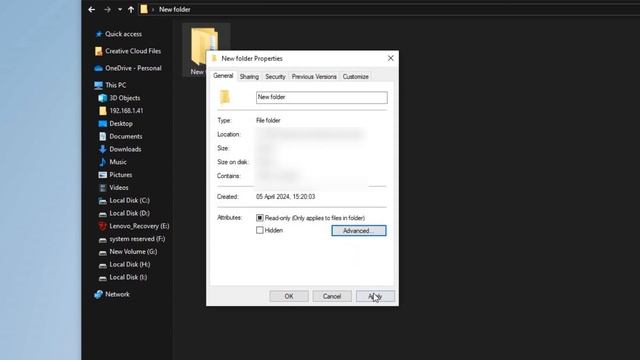The width and height of the screenshot is (640, 360).
Task: Open the recent locations dropdown arrow
Action: coord(120,9)
